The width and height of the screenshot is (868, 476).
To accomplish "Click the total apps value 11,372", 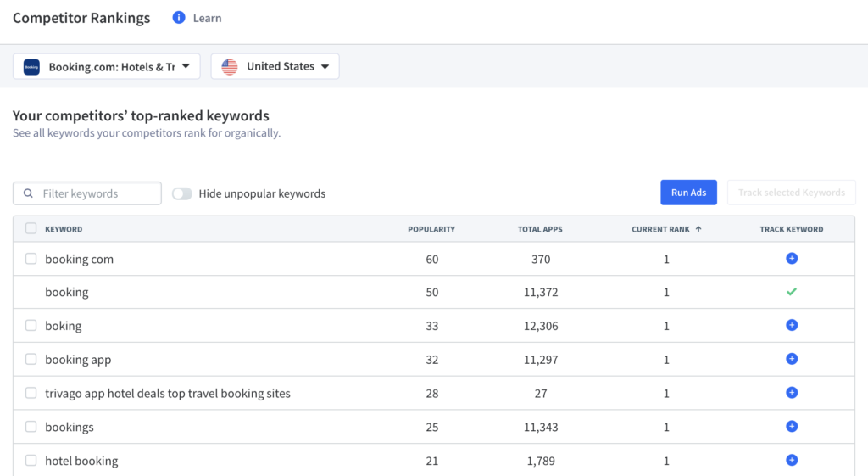I will [x=541, y=293].
